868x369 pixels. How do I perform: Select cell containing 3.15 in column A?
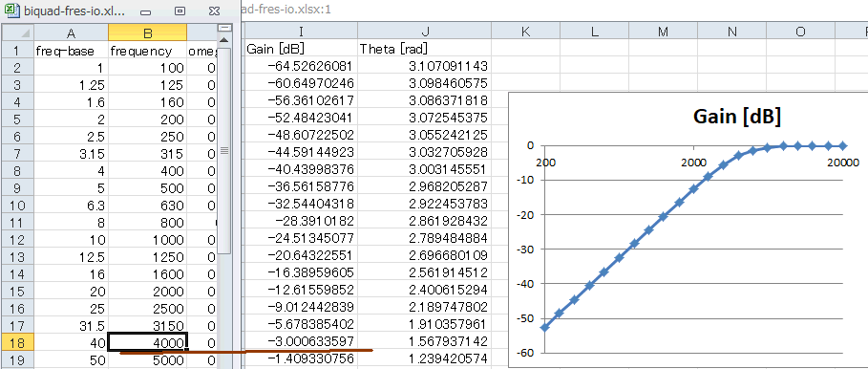coord(71,154)
